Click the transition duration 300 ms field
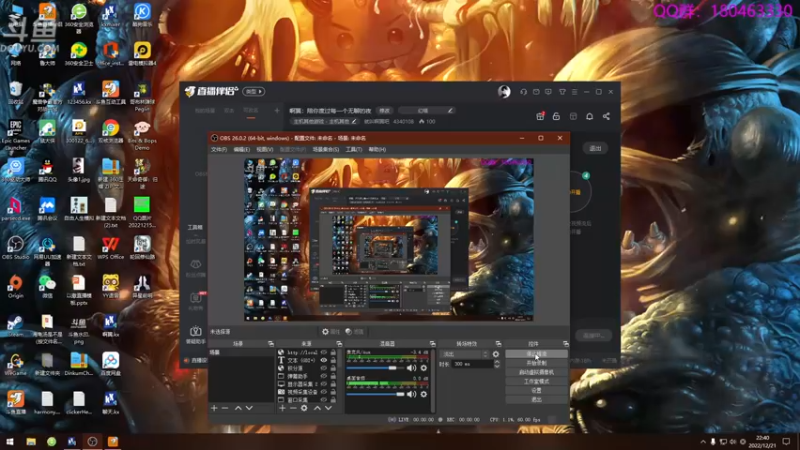 tap(472, 364)
